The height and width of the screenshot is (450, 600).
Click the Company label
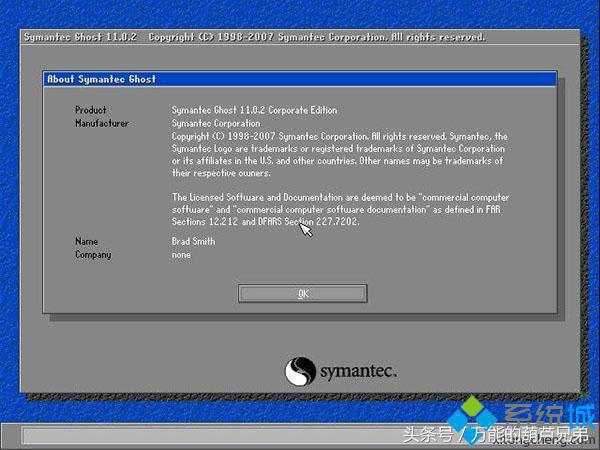tap(93, 255)
